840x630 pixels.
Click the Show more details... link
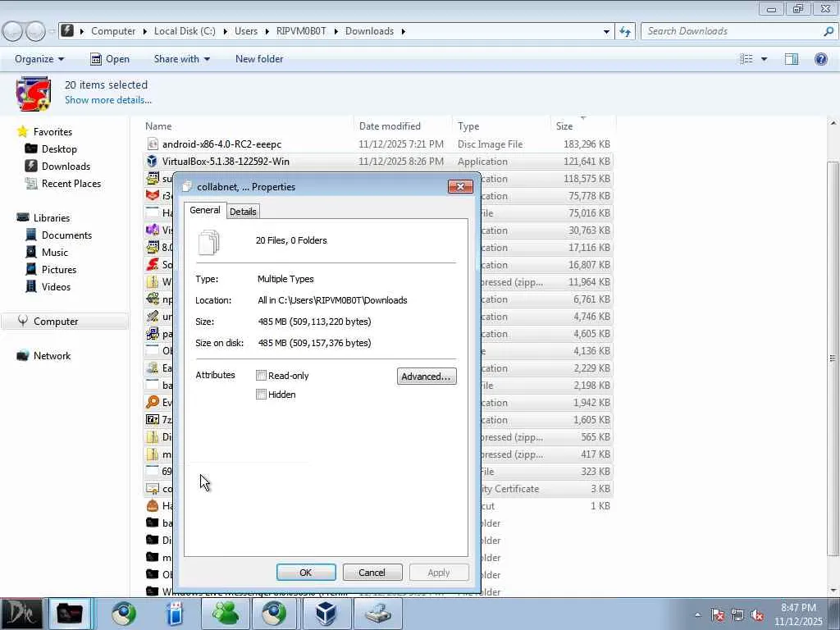108,99
